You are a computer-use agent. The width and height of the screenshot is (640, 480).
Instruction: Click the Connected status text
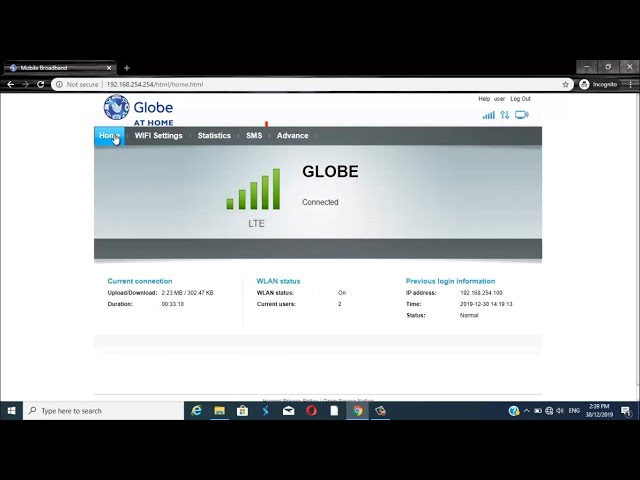(x=320, y=202)
